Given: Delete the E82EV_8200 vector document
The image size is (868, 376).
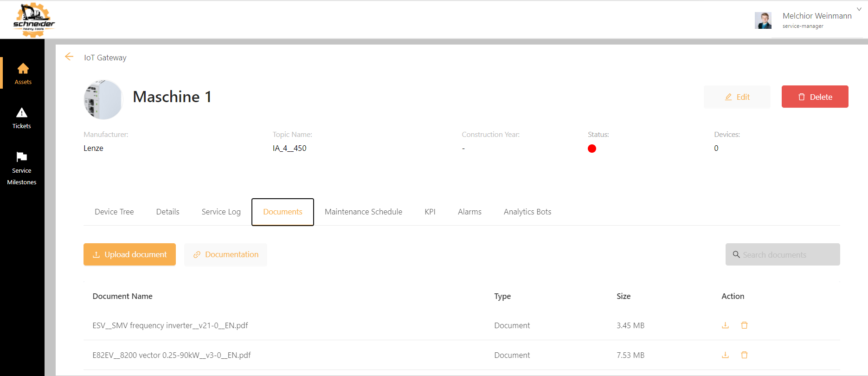Looking at the screenshot, I should 744,355.
